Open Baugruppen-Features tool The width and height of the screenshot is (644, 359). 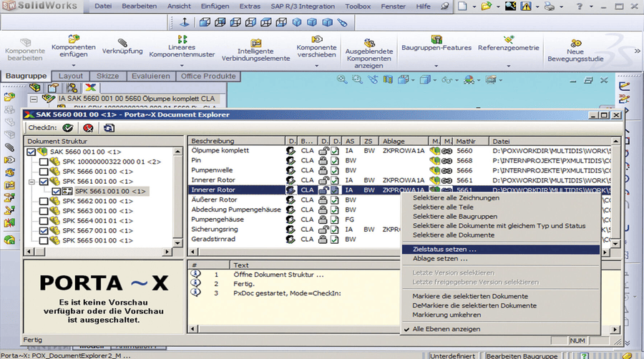436,44
